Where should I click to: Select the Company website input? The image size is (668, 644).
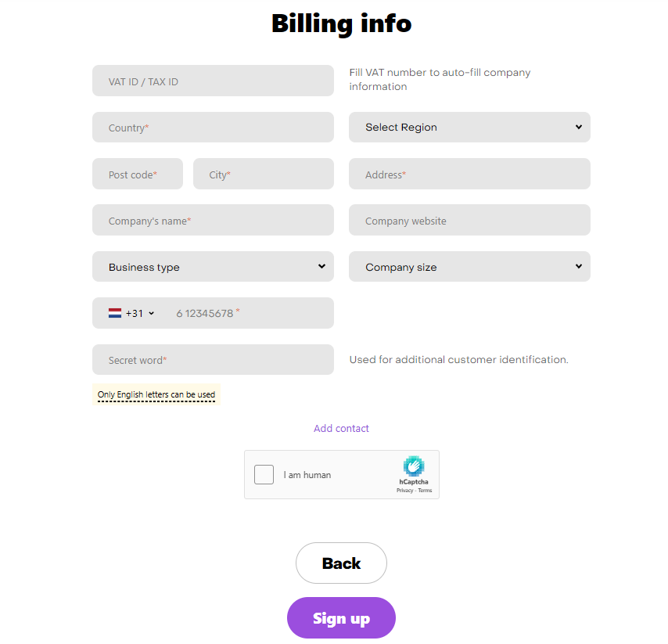pyautogui.click(x=469, y=221)
